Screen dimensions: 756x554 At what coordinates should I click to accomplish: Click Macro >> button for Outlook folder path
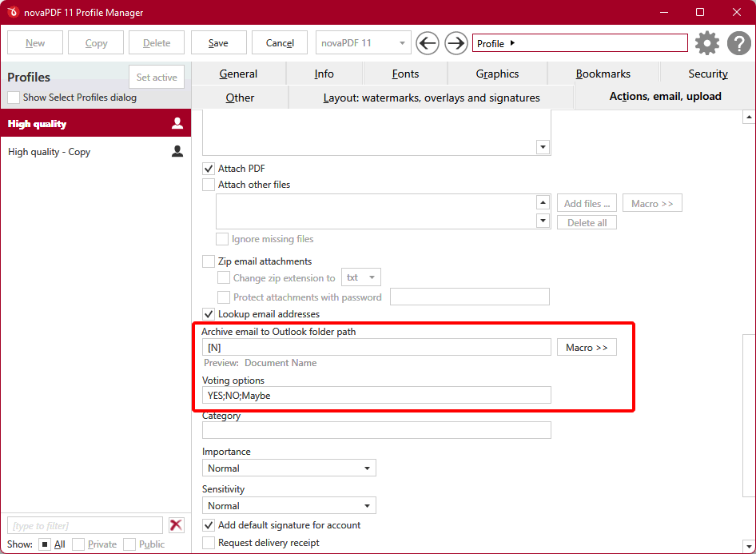coord(587,348)
